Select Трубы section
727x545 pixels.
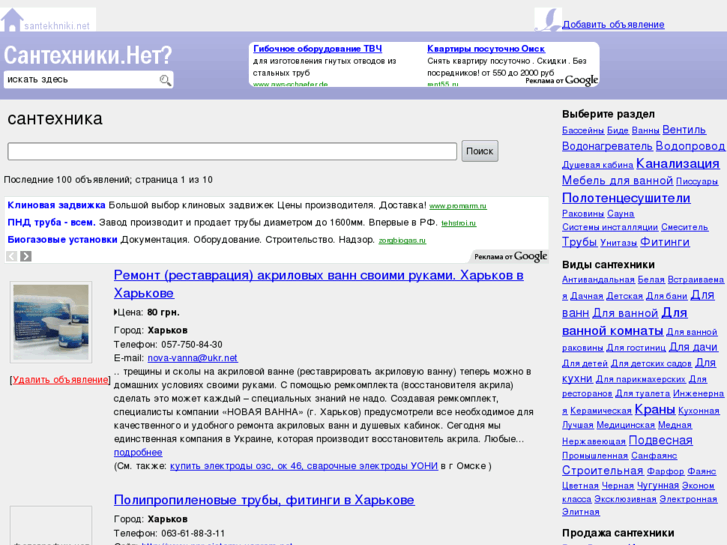tap(580, 242)
